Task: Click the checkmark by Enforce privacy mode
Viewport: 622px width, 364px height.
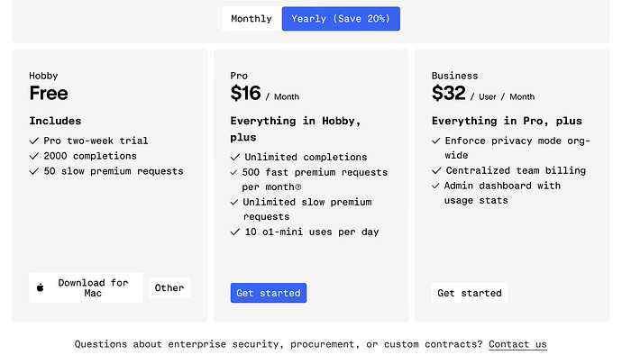Action: click(x=437, y=141)
